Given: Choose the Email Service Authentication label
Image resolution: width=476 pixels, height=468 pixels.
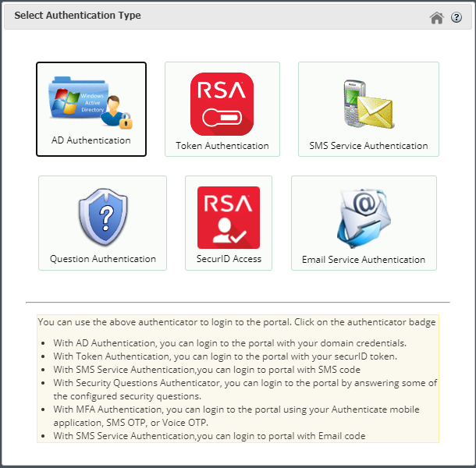Looking at the screenshot, I should click(x=364, y=260).
